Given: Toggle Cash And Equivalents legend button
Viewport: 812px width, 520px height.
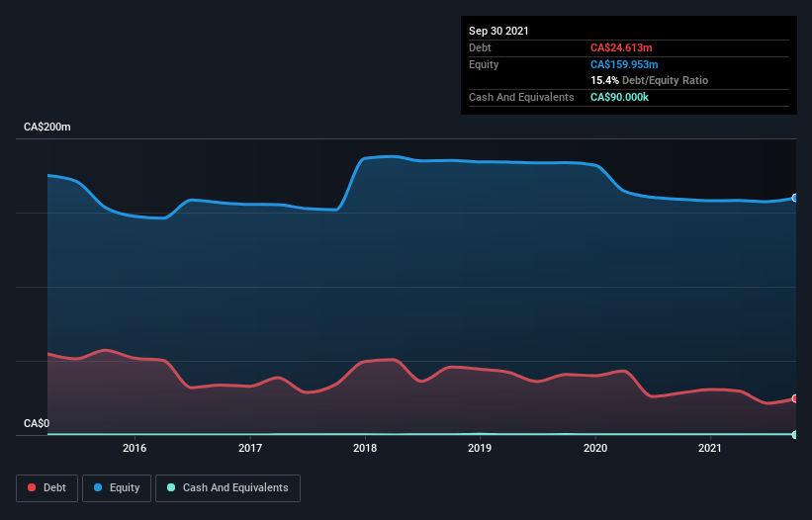Looking at the screenshot, I should pos(227,488).
